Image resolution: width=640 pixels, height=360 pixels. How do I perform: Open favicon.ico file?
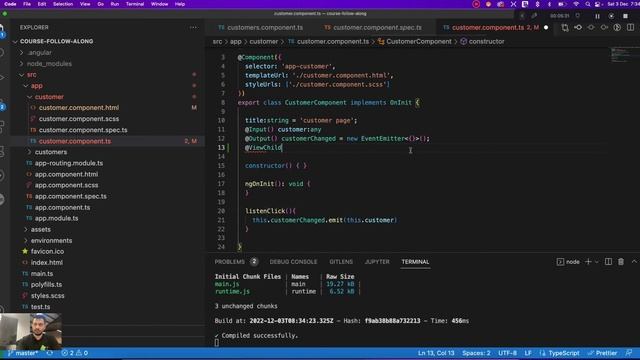tap(47, 251)
